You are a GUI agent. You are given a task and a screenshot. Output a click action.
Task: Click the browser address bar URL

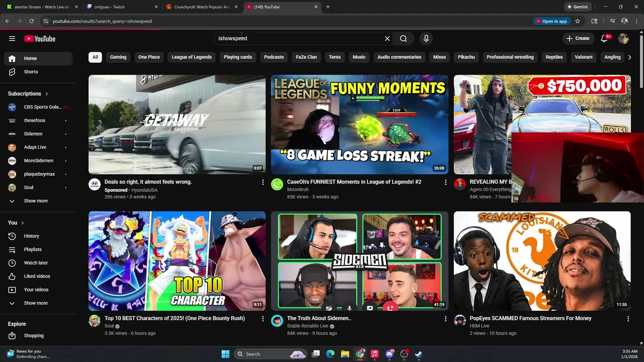click(x=102, y=21)
